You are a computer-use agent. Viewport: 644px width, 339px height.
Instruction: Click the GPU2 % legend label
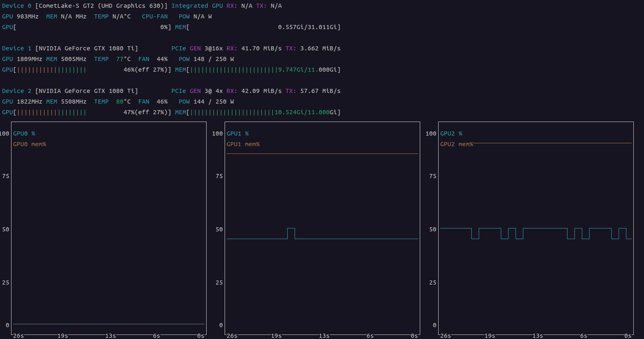pyautogui.click(x=451, y=133)
